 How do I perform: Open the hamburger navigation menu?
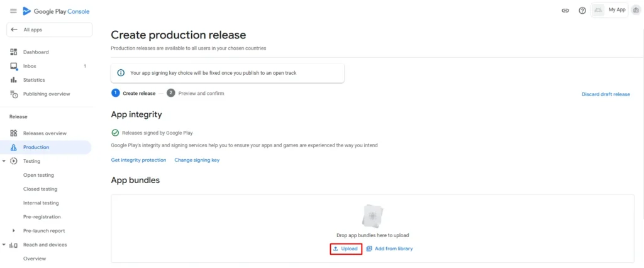(14, 11)
